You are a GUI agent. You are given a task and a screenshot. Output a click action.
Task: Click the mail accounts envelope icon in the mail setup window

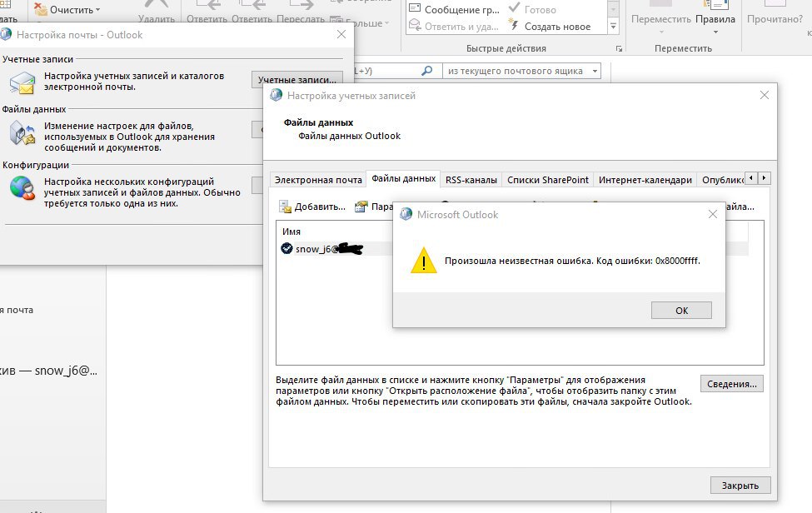coord(22,82)
